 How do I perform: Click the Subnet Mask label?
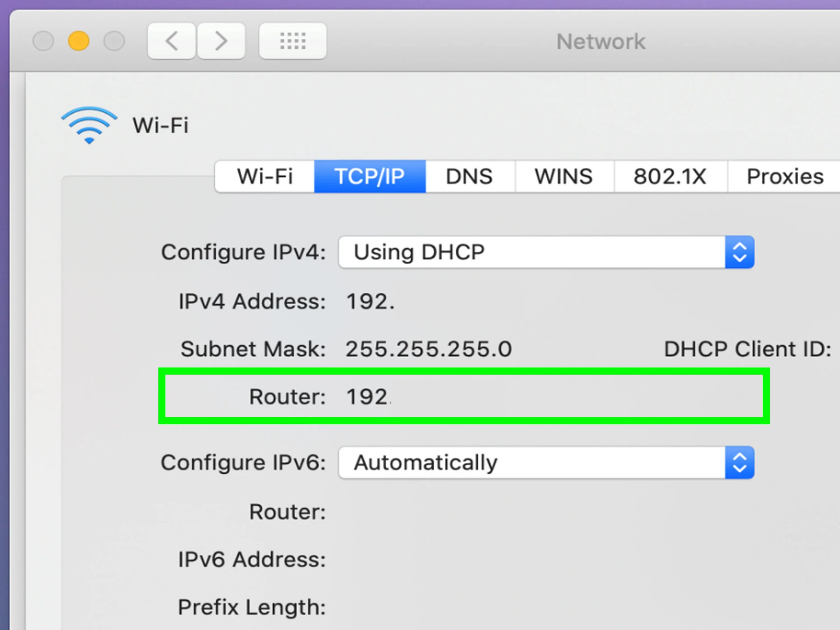(253, 349)
